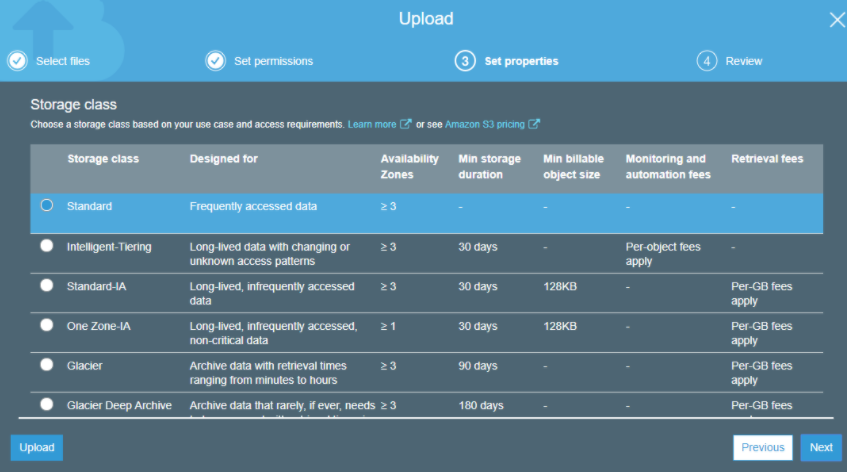Click the step 4 Review circle icon
This screenshot has width=849, height=472.
707,61
